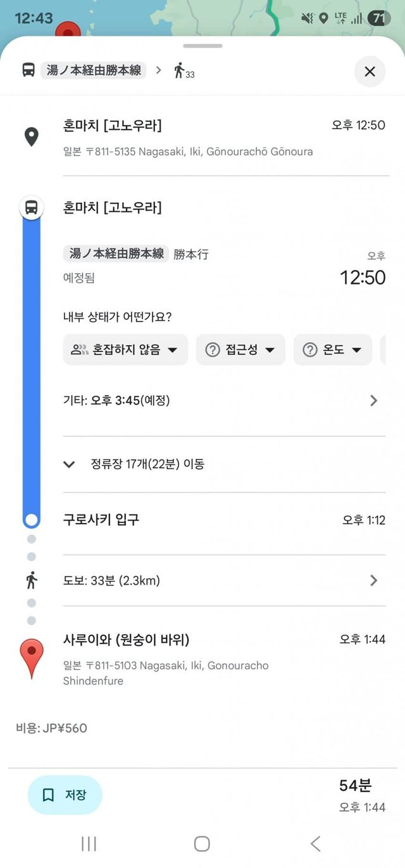Open the 혼잡하지 않음 crowdedness dropdown
This screenshot has width=405, height=868.
[x=125, y=350]
